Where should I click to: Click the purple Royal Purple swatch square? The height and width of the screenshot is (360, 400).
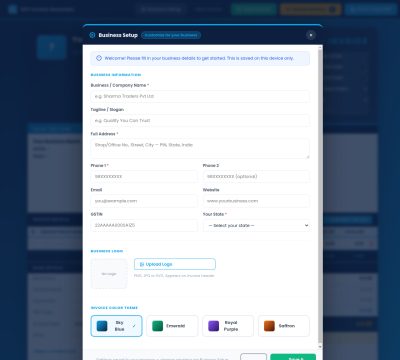(x=213, y=326)
